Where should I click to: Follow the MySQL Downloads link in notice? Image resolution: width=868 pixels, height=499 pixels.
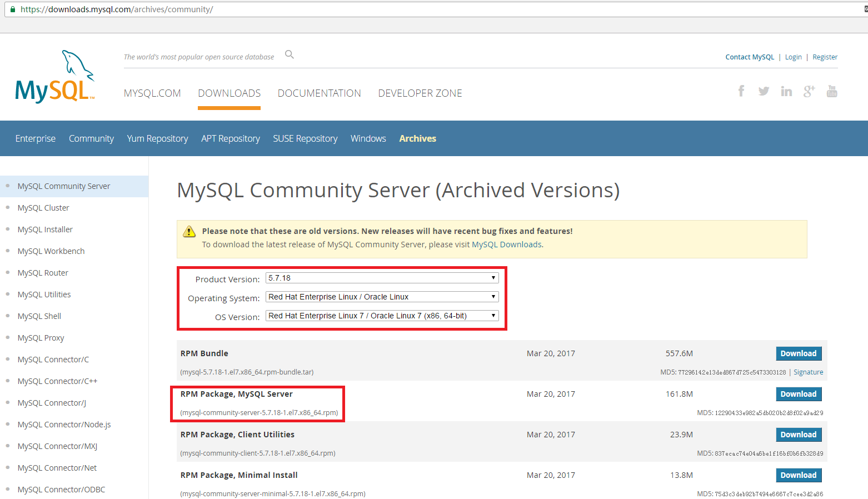507,244
